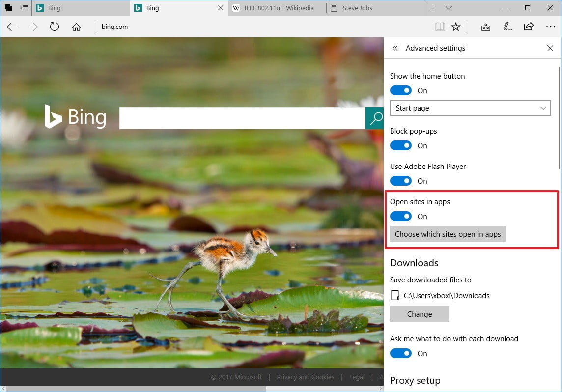Open the More actions ellipsis menu
Viewport: 562px width, 392px height.
tap(550, 27)
